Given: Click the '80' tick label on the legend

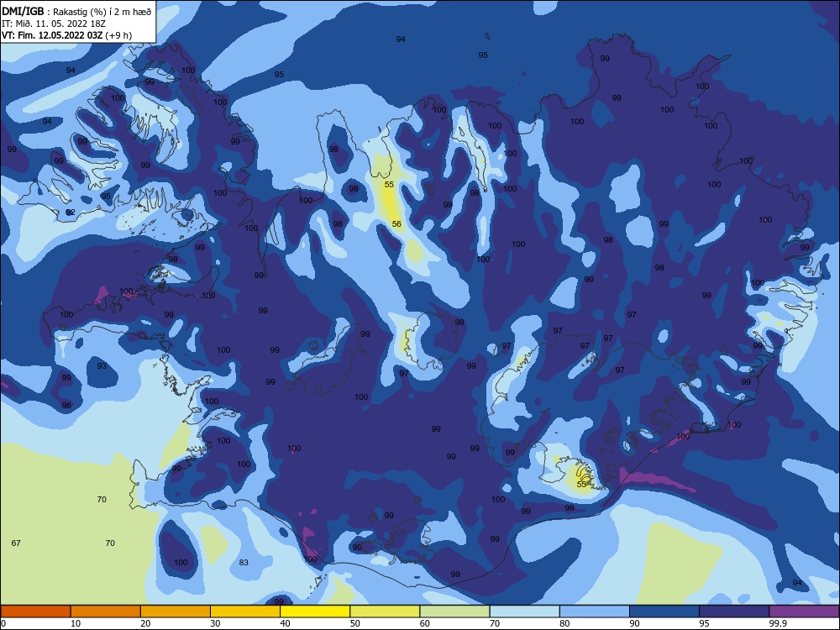Looking at the screenshot, I should point(564,623).
